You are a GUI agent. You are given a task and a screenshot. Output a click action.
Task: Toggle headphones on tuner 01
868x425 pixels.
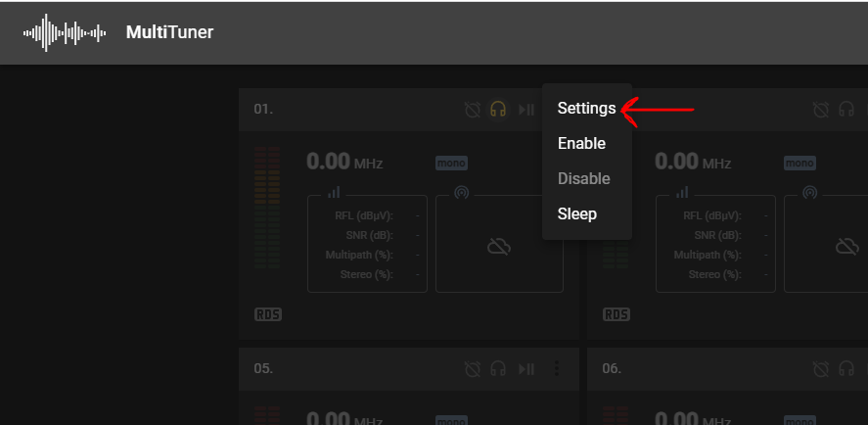tap(498, 110)
